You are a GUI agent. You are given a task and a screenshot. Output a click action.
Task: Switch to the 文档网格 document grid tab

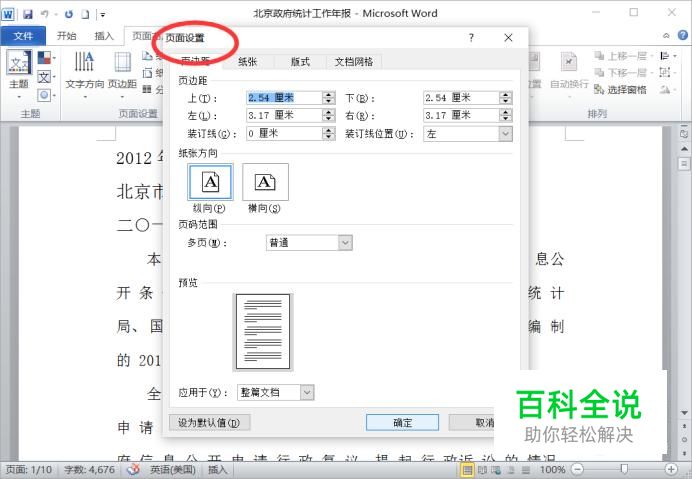point(354,62)
